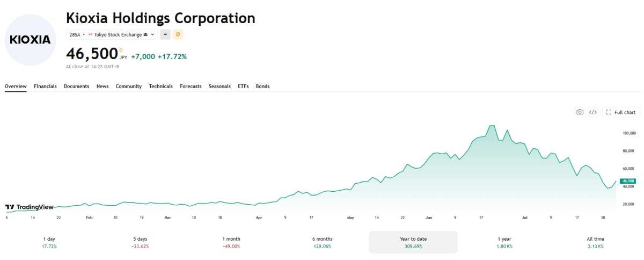Click the Kioxia company logo
This screenshot has width=644, height=260.
(x=30, y=40)
